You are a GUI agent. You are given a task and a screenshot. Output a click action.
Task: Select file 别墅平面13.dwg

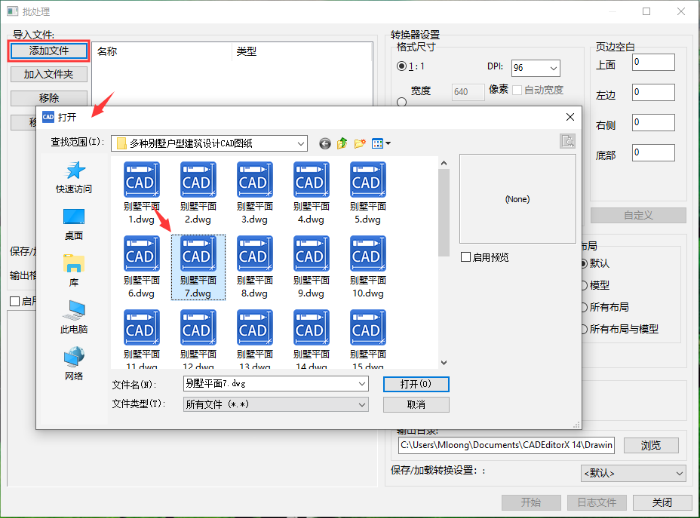(x=254, y=339)
